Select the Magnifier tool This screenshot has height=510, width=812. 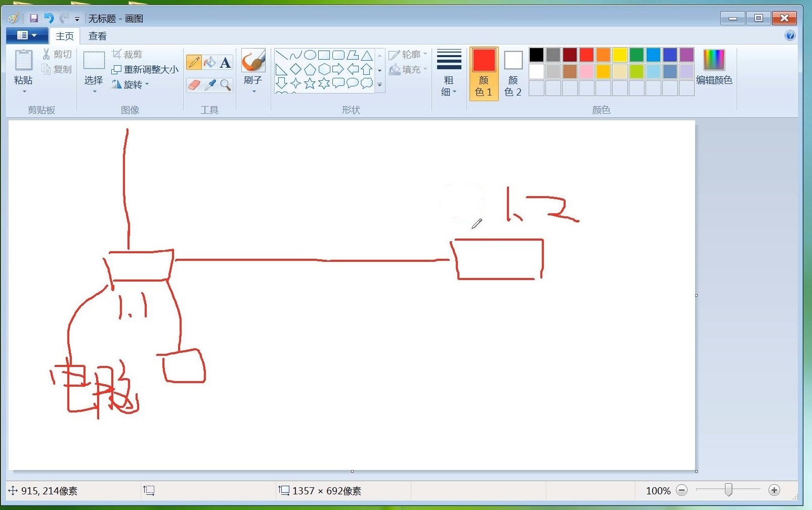[226, 85]
